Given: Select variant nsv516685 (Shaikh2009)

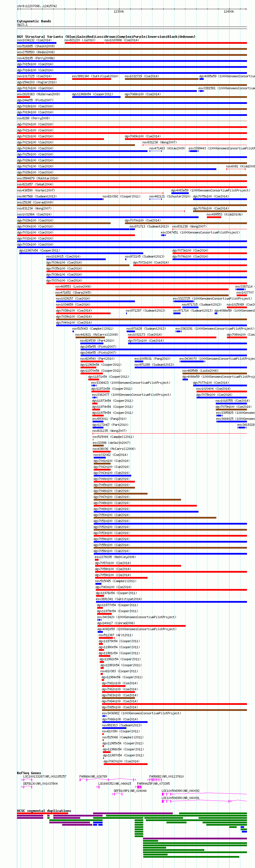Looking at the screenshot, I should click(x=36, y=46).
